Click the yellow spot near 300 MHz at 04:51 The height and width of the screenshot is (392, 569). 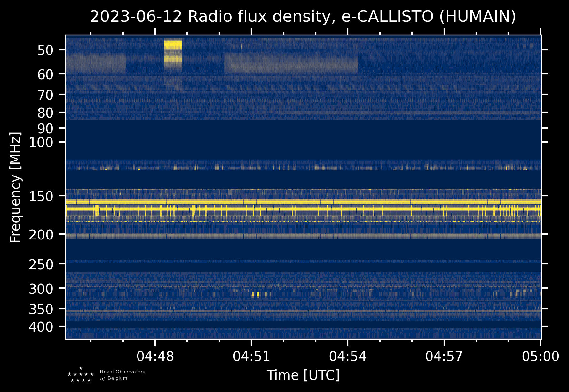coord(253,294)
